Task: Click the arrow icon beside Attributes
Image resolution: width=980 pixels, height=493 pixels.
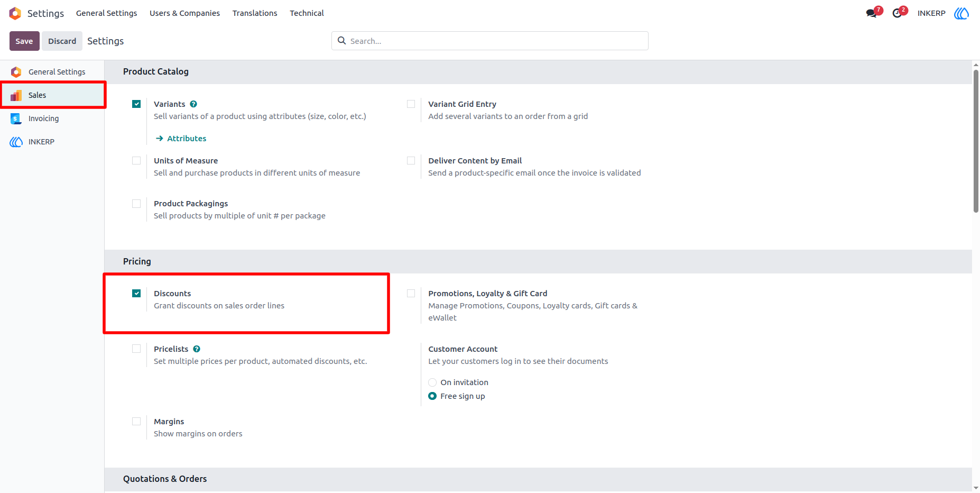Action: coord(160,139)
